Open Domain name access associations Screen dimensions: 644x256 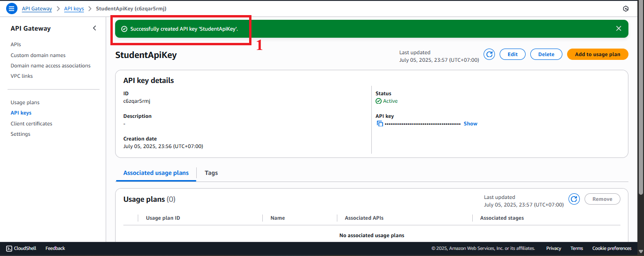50,66
